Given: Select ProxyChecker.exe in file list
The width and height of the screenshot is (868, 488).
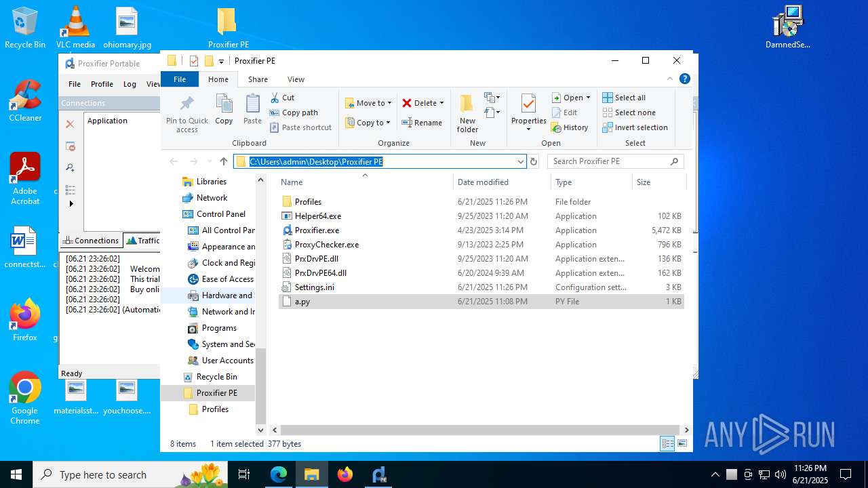Looking at the screenshot, I should (481, 245).
